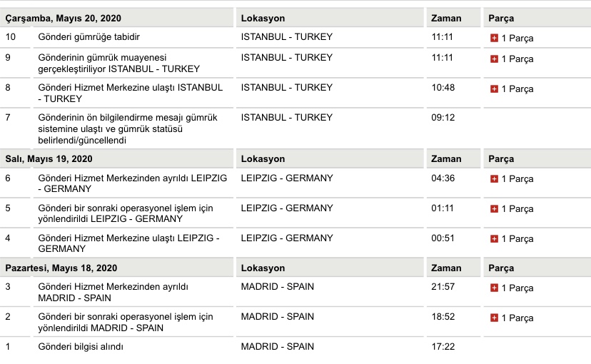Viewport: 591px width, 364px height.
Task: Select the 'Gönderi bilgisi alındı' status entry
Action: pyautogui.click(x=81, y=347)
